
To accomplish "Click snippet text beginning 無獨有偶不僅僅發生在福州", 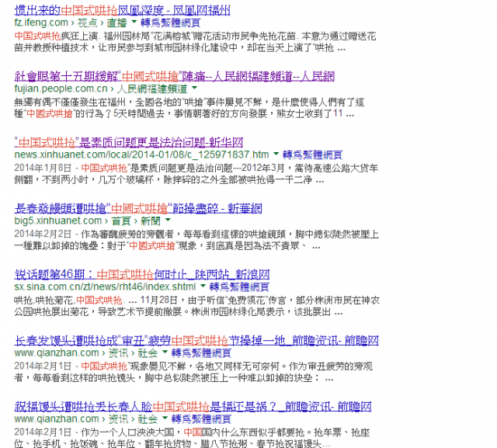I will point(189,108).
